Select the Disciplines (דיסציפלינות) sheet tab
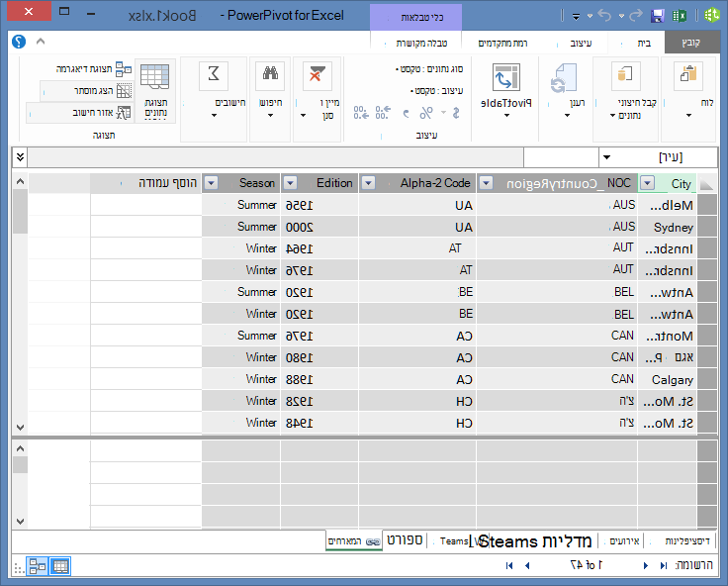728x586 pixels. click(x=687, y=540)
